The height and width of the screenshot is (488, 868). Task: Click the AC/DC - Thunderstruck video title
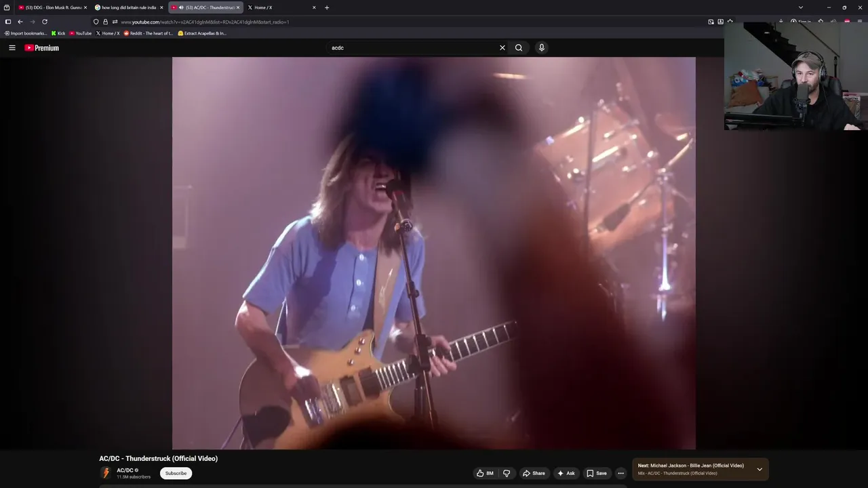click(159, 459)
